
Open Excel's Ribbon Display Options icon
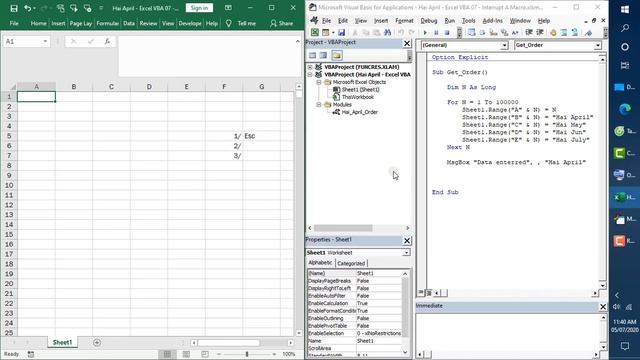click(x=229, y=8)
